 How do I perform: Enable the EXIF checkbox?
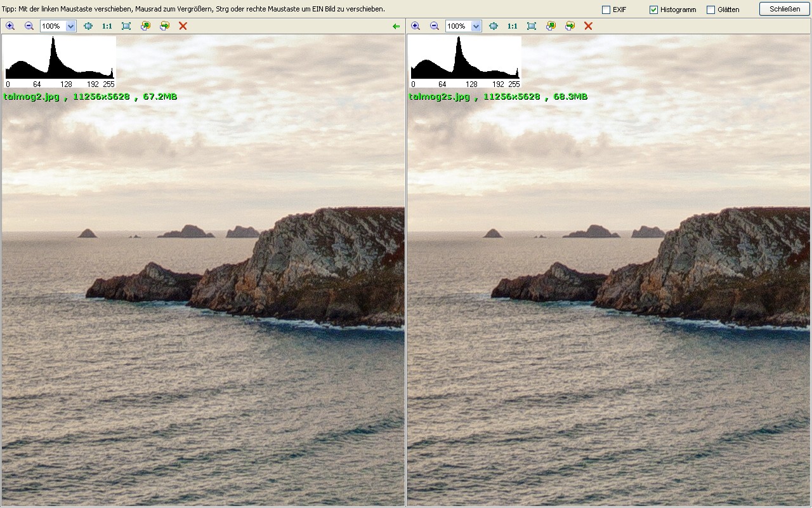[x=606, y=10]
